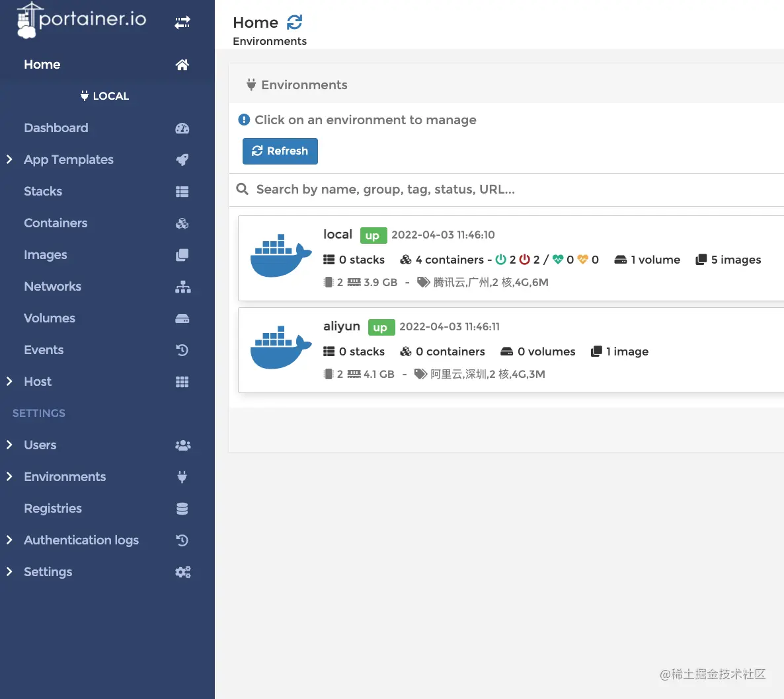This screenshot has width=784, height=699.
Task: Click the Docker whale icon for local
Action: coord(281,255)
